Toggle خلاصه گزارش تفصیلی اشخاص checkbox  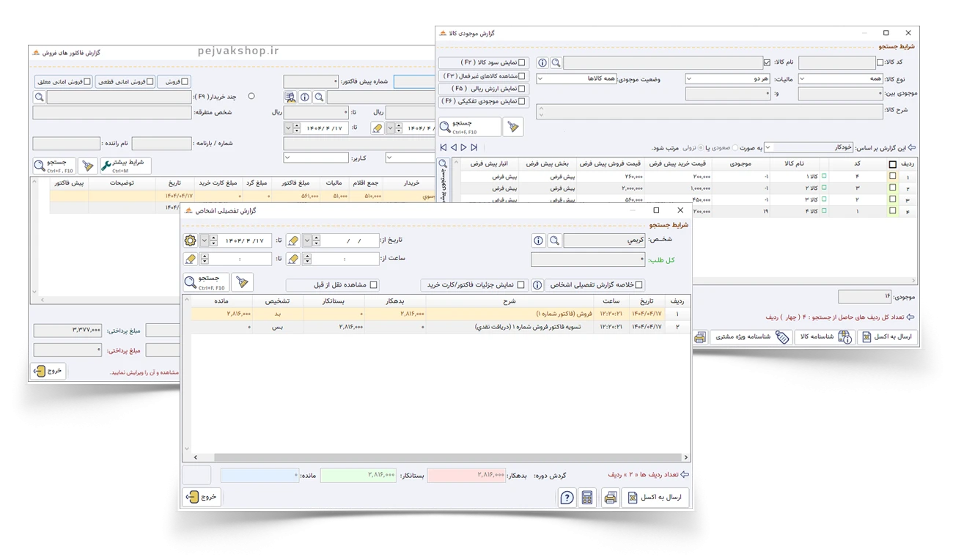tap(639, 284)
